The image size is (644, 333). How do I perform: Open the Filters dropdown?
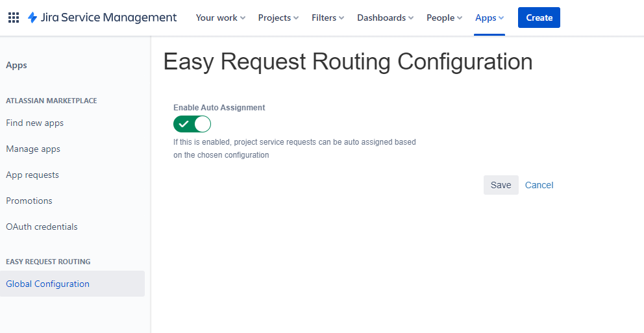pyautogui.click(x=328, y=18)
